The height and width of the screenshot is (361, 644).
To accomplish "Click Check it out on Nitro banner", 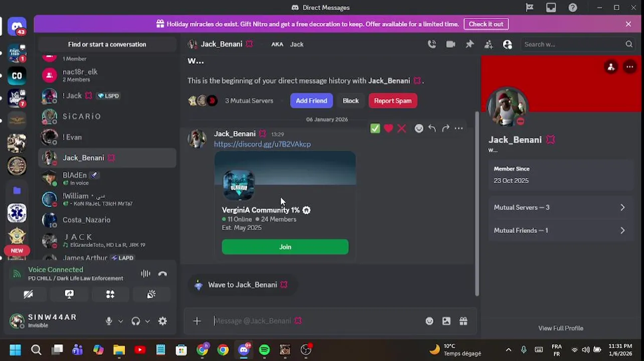I will [486, 24].
